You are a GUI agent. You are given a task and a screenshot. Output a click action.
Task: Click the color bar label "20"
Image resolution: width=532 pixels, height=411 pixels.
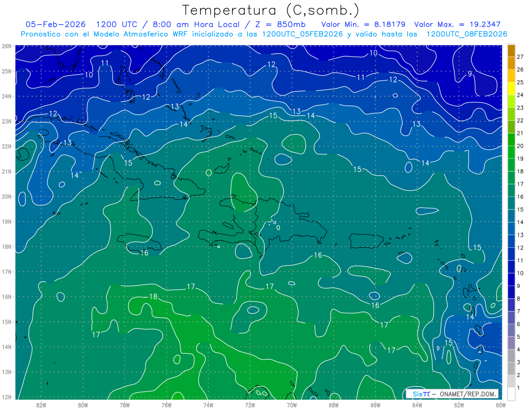click(520, 146)
